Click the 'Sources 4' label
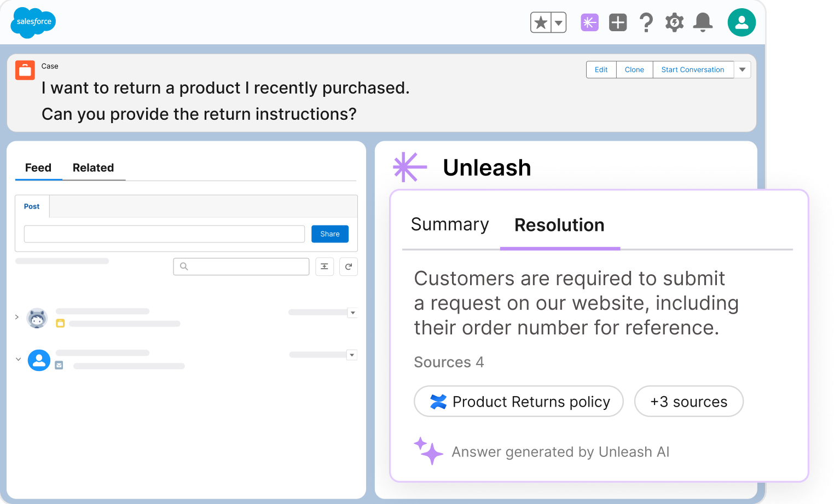 (449, 362)
